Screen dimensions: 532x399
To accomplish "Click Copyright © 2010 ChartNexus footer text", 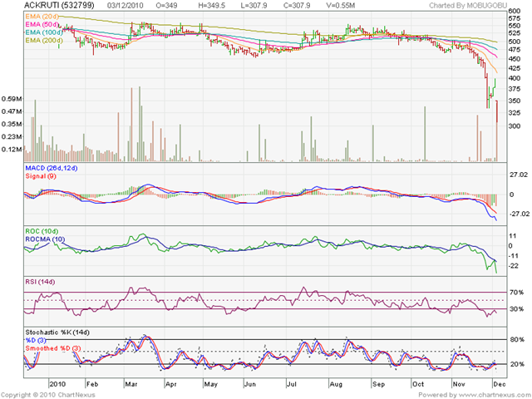I will tap(48, 395).
